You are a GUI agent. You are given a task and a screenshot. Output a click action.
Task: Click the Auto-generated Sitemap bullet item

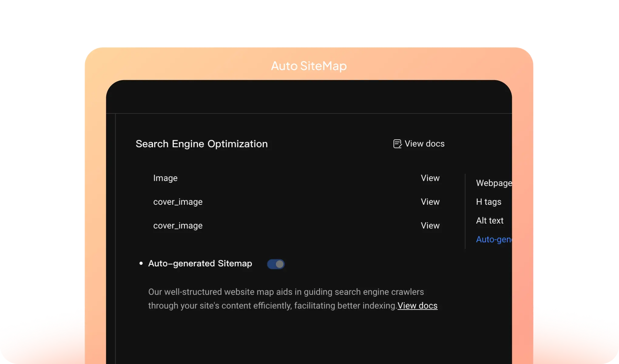(x=141, y=263)
